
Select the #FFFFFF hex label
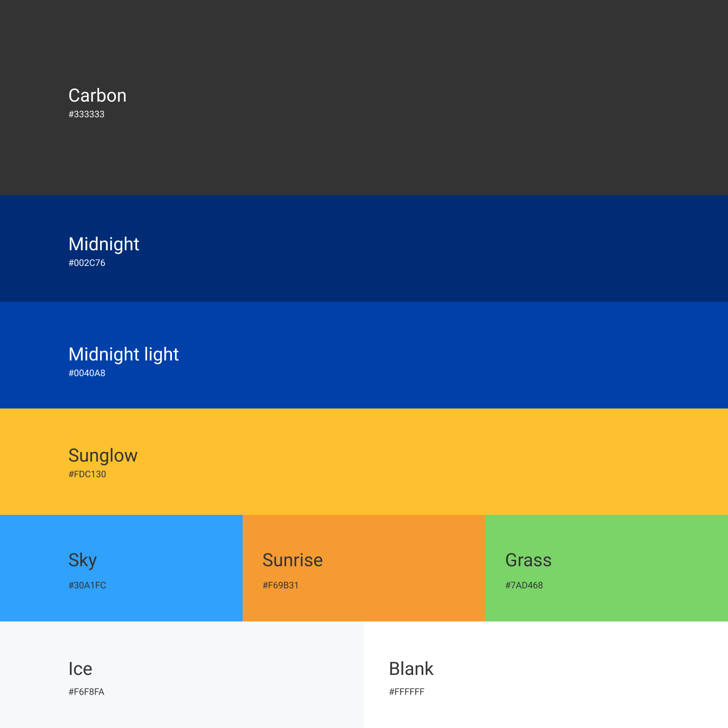point(407,692)
